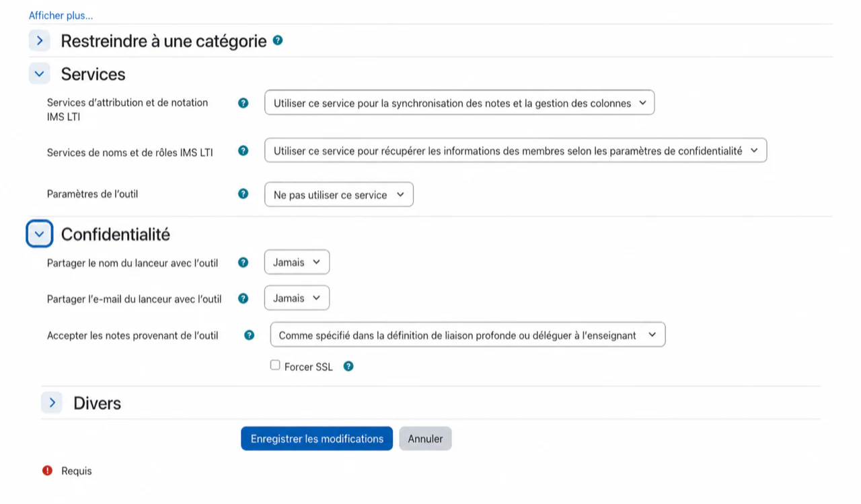
Task: Expand the Restreindre à une catégorie section
Action: pos(40,40)
